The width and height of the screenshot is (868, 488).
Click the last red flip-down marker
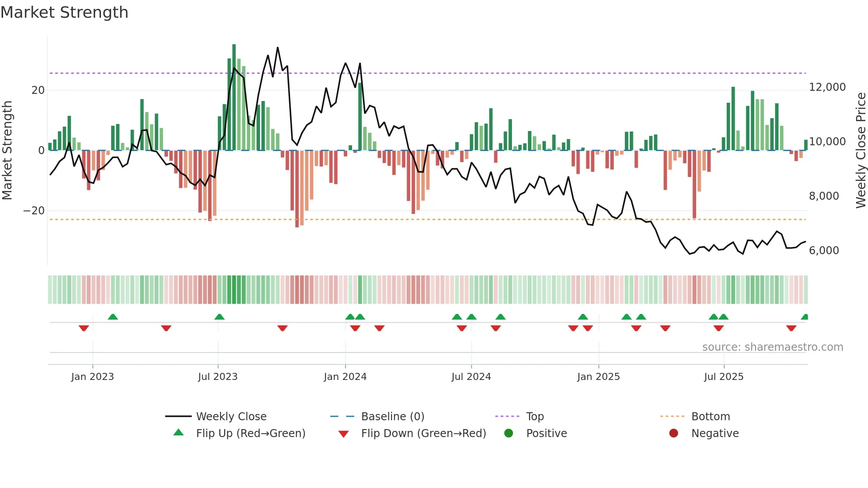coord(791,328)
